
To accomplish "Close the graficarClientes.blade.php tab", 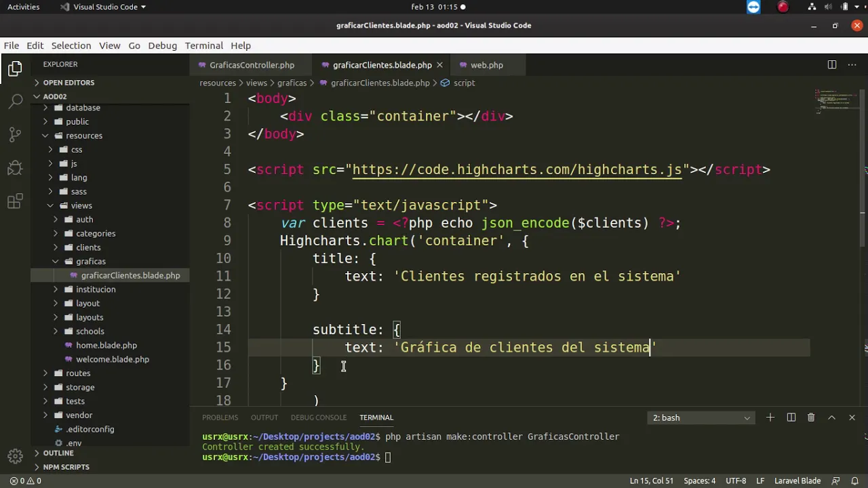I will click(x=439, y=65).
